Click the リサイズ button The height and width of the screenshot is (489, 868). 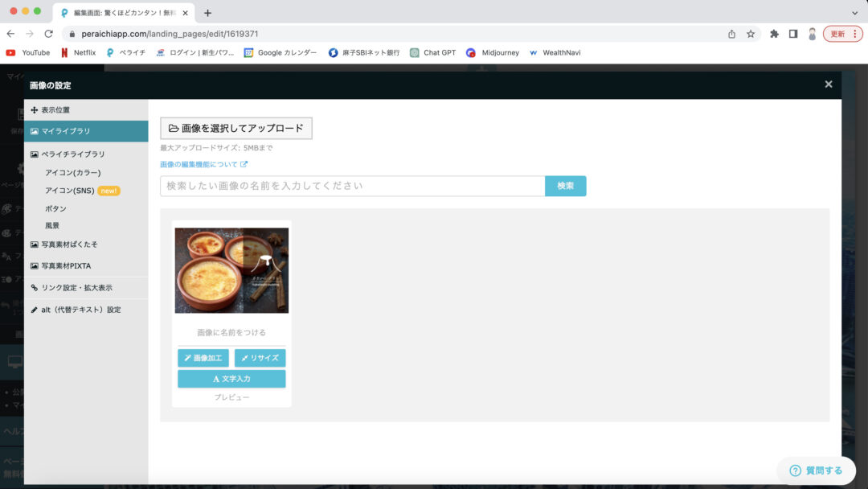[260, 358]
